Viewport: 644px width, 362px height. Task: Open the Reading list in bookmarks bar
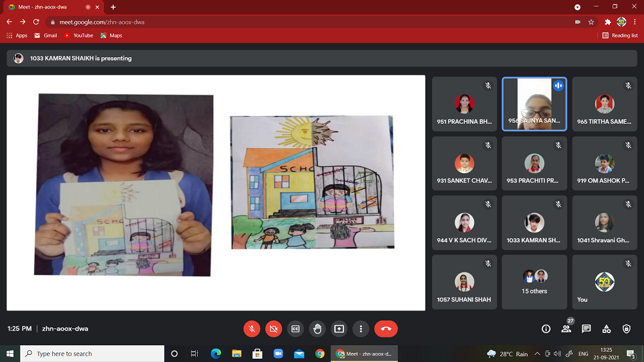[x=620, y=35]
